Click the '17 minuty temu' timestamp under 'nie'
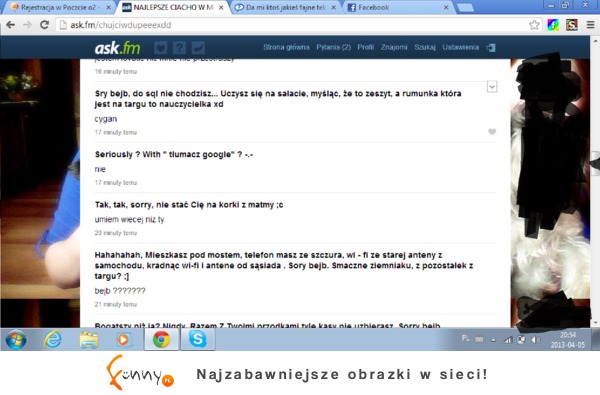 click(x=116, y=183)
